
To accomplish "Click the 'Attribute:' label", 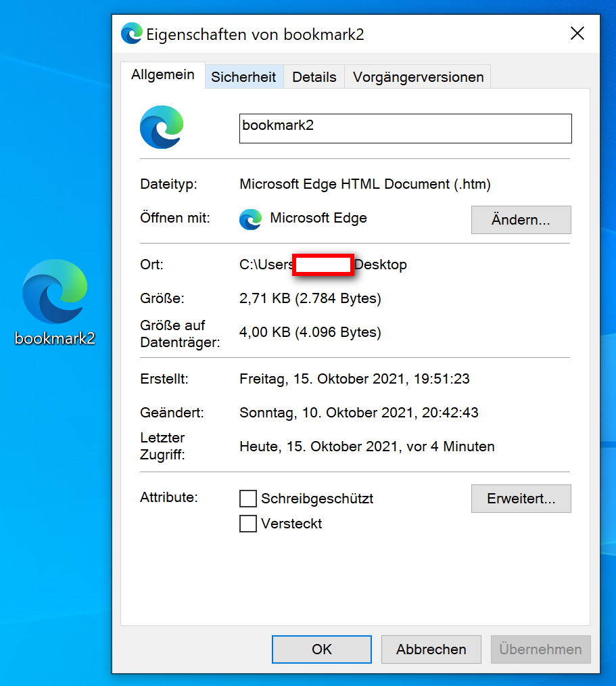I will point(169,497).
